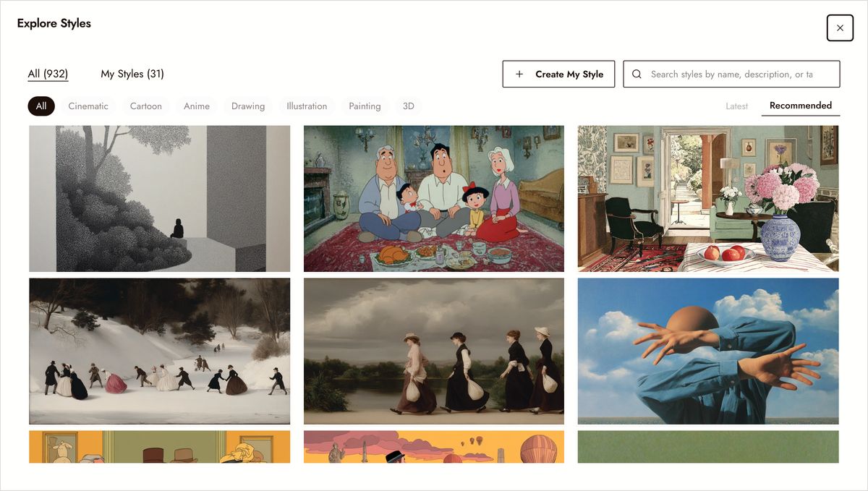The width and height of the screenshot is (868, 491).
Task: Close the Explore Styles dialog
Action: [840, 27]
